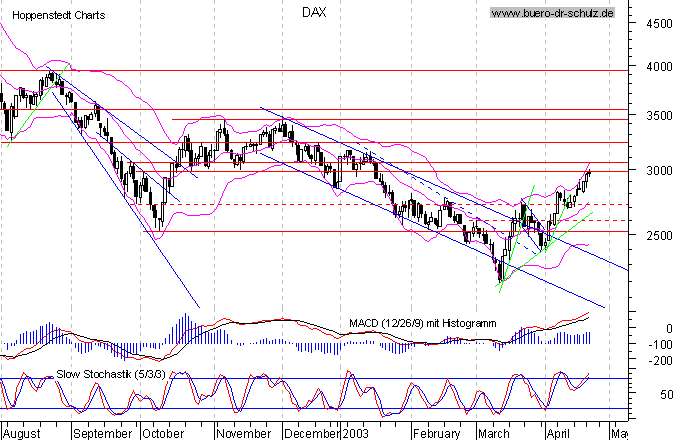
Task: Click the April label on time axis
Action: 558,433
